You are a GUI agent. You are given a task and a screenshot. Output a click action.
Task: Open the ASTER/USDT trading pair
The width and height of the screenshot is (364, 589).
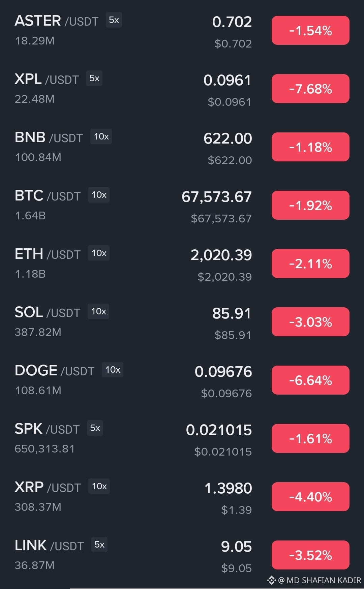182,30
